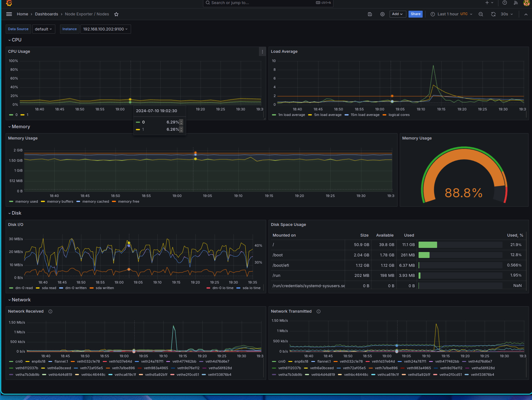Refresh the dashboard now
Image resolution: width=532 pixels, height=400 pixels.
(x=493, y=14)
